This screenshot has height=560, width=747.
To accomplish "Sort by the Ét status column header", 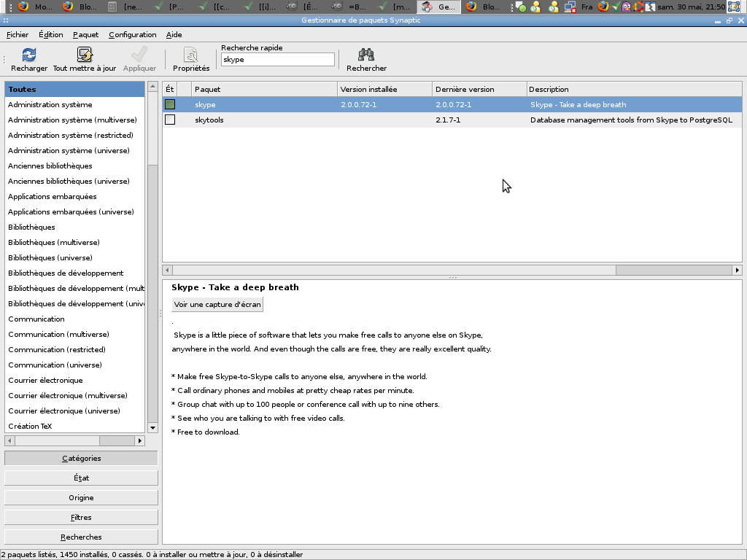I will tap(169, 89).
